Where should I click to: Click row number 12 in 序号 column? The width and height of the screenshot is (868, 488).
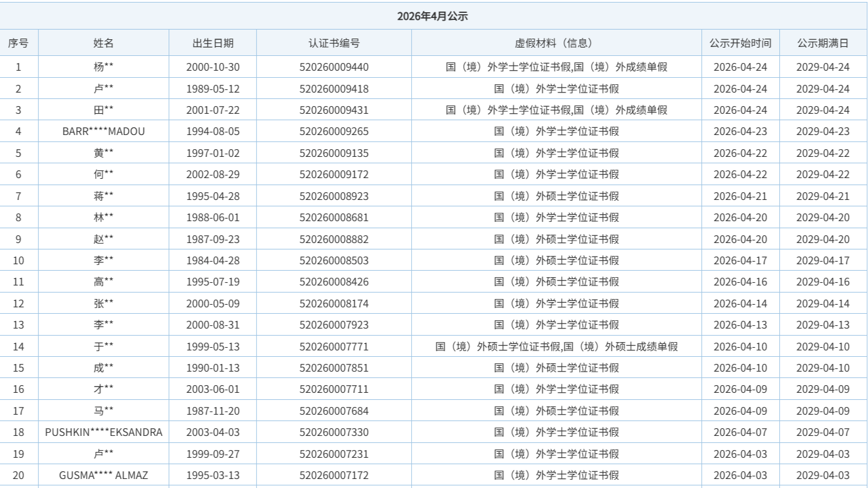coord(18,303)
